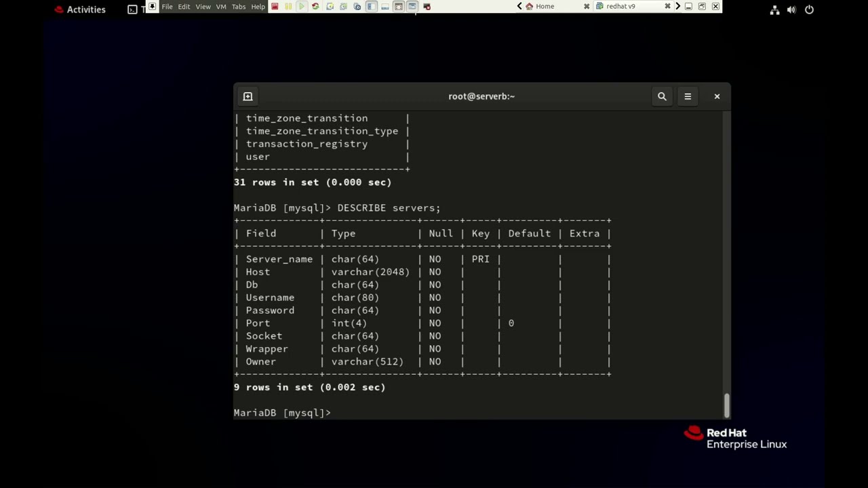Click the terminal vertical scrollbar

(x=727, y=405)
